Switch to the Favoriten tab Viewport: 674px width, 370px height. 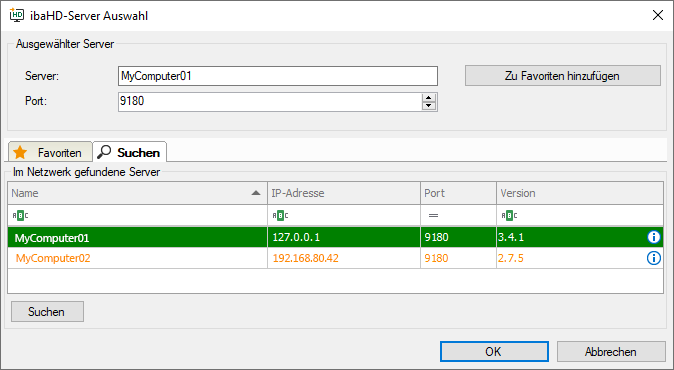pos(49,152)
